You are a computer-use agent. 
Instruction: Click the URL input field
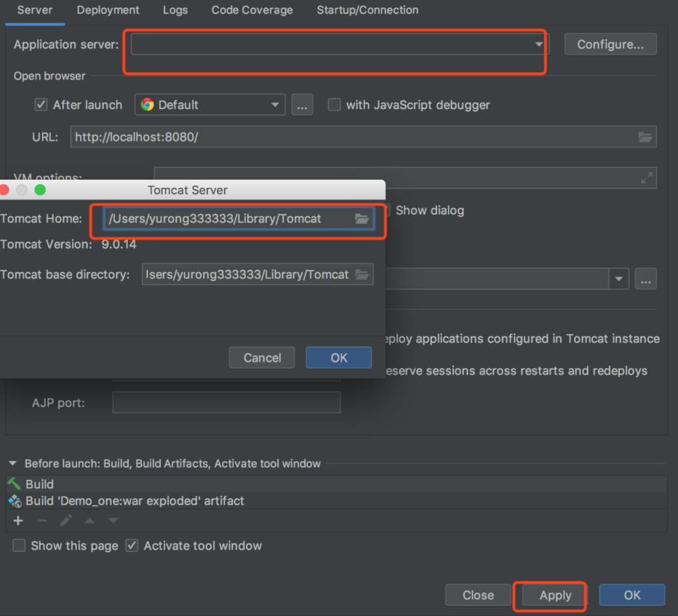363,137
